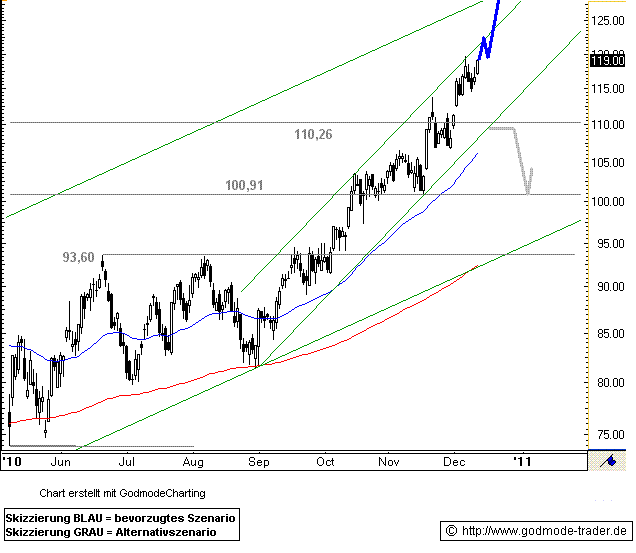Click the 110,26 resistance level label
Image resolution: width=636 pixels, height=553 pixels.
(313, 133)
